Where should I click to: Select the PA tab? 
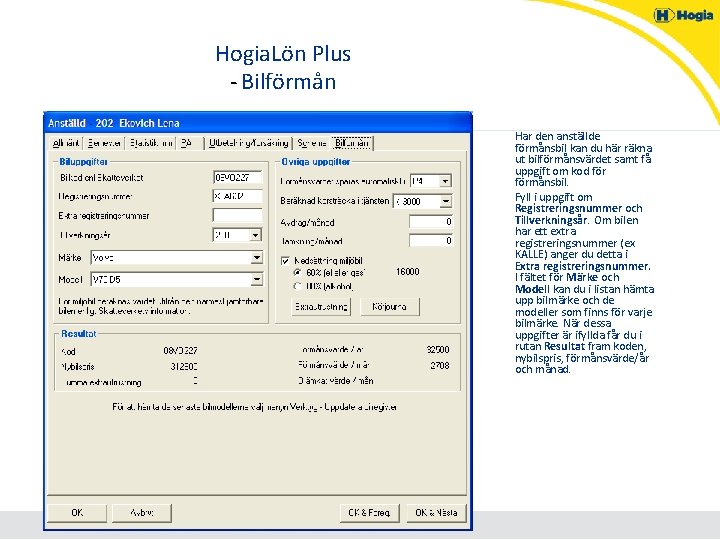click(x=188, y=143)
